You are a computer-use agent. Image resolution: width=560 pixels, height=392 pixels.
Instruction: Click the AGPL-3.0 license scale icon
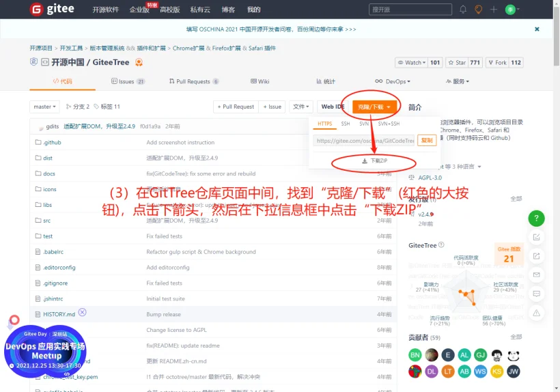point(412,178)
